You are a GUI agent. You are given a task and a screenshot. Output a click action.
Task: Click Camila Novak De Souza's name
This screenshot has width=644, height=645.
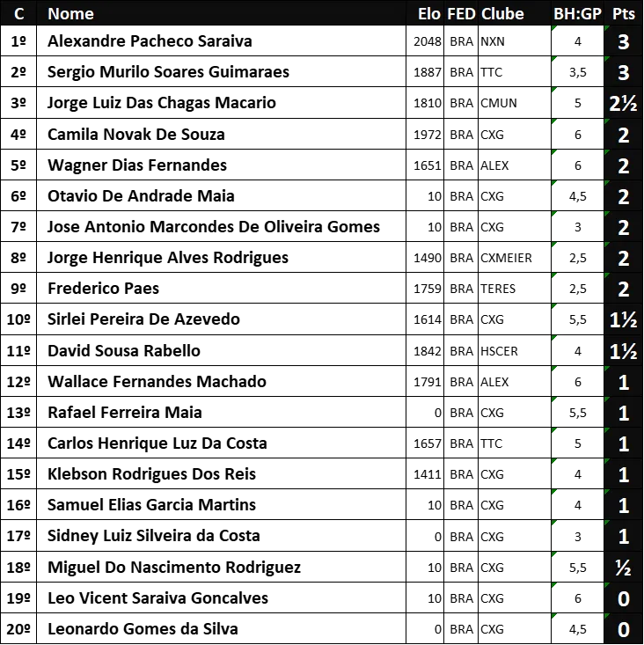pos(136,135)
